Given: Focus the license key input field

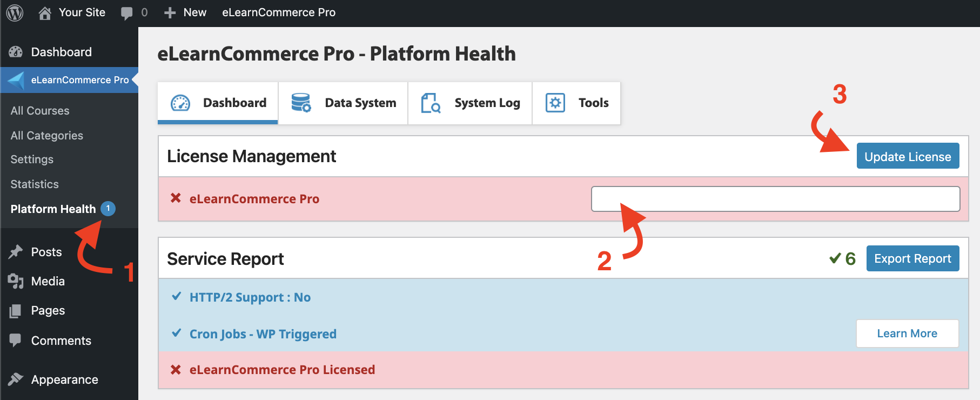Looking at the screenshot, I should click(775, 199).
